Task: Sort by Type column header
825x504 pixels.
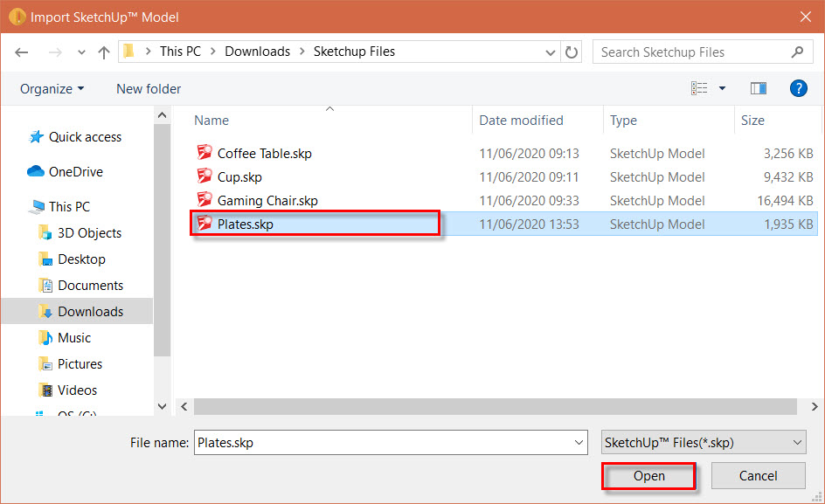Action: tap(623, 121)
